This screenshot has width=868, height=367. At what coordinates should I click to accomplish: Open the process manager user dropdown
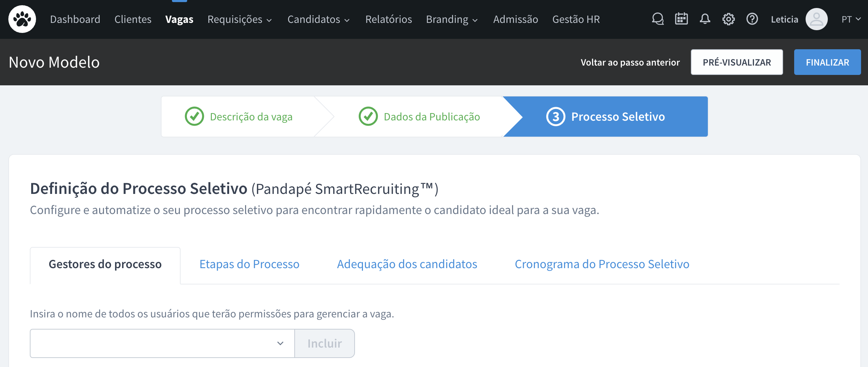(162, 343)
